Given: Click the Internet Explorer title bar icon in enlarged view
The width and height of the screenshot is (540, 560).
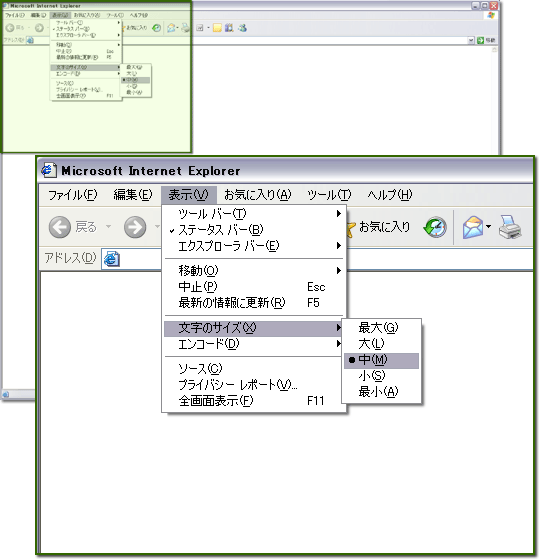Looking at the screenshot, I should tap(49, 170).
